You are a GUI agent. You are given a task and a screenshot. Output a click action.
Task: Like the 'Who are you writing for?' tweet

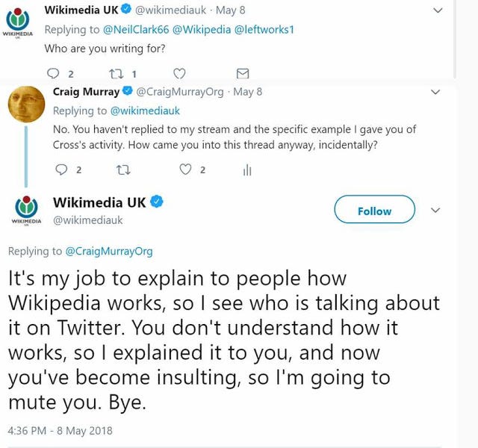pos(179,73)
